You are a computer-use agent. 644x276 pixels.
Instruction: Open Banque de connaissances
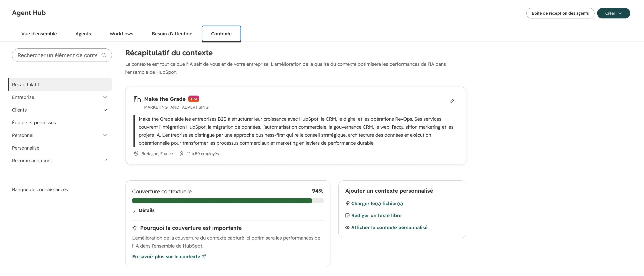(x=40, y=189)
